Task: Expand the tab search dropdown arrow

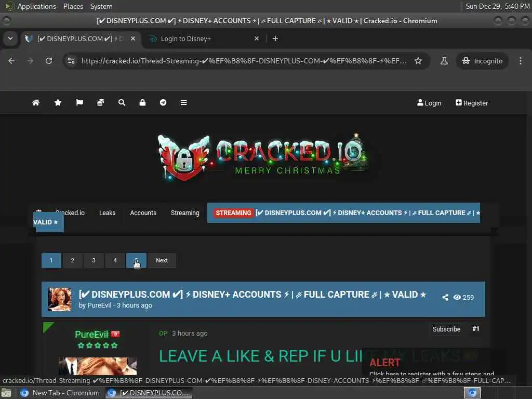Action: pyautogui.click(x=10, y=38)
